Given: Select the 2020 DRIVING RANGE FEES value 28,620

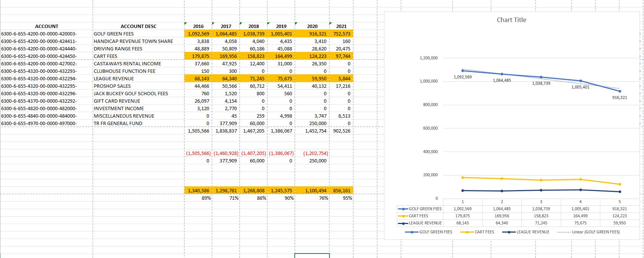Looking at the screenshot, I should click(318, 49).
